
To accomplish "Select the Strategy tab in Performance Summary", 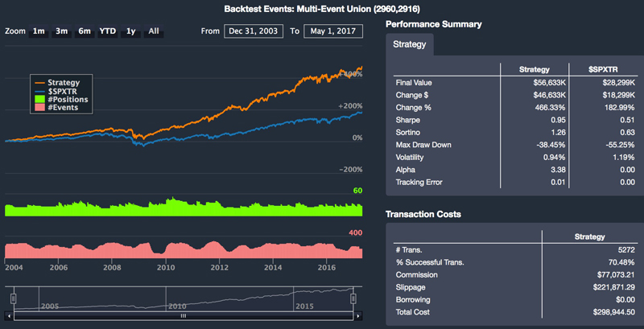I will click(x=410, y=44).
